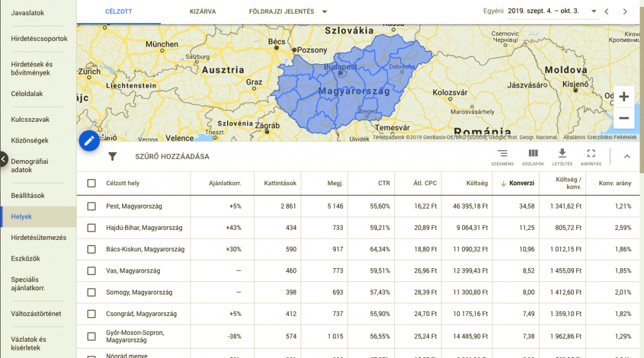Collapse the table toolbar chevron
This screenshot has width=644, height=358.
627,156
